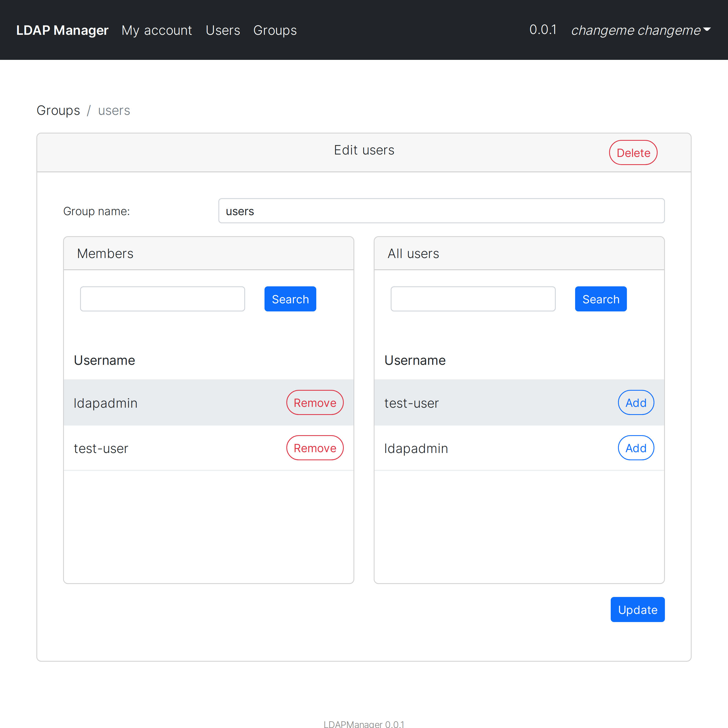Click the All users search text box
This screenshot has height=728, width=728.
pyautogui.click(x=473, y=299)
